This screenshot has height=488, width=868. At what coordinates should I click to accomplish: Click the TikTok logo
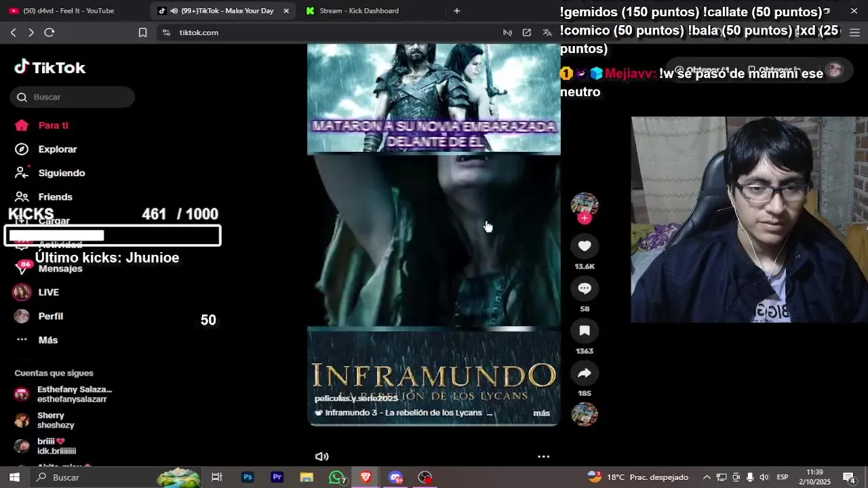click(50, 67)
